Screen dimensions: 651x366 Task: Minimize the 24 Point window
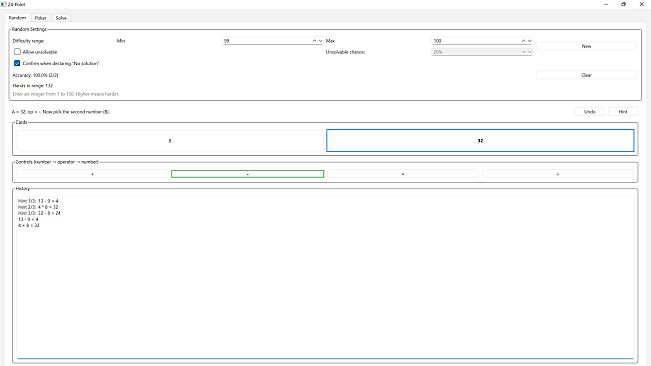coord(606,4)
